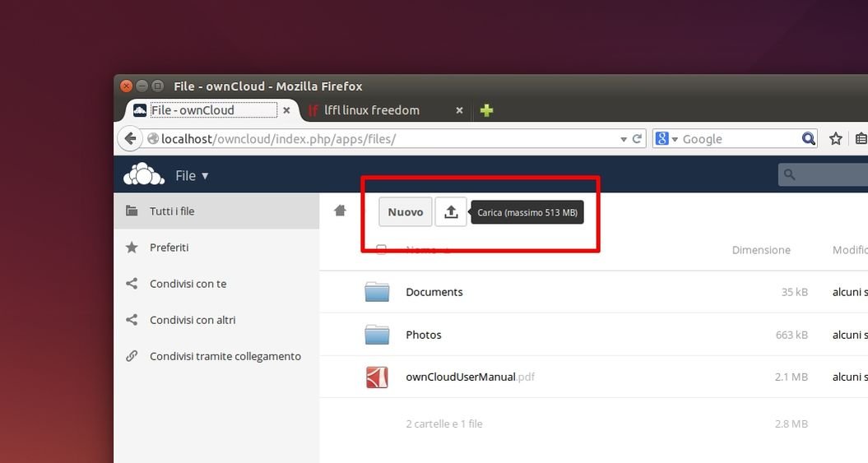The height and width of the screenshot is (463, 868).
Task: Close the File - ownCloud tab
Action: click(x=286, y=111)
